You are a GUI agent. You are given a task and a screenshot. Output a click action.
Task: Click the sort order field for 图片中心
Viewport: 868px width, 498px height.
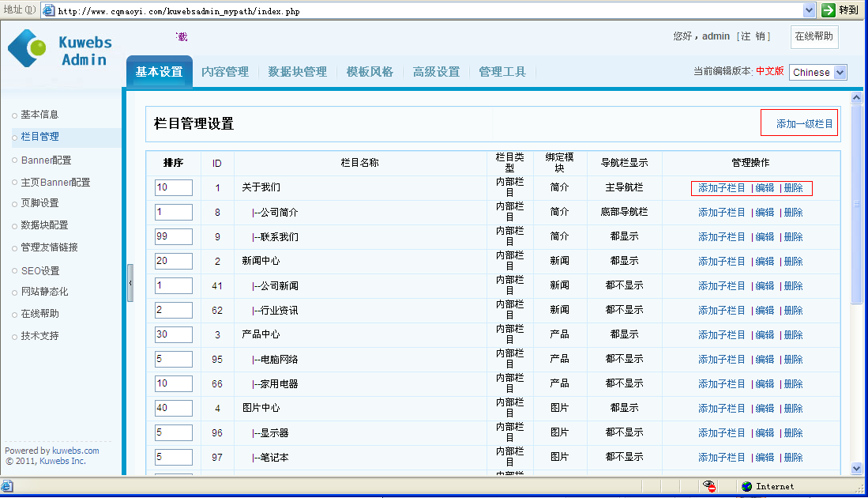(173, 408)
